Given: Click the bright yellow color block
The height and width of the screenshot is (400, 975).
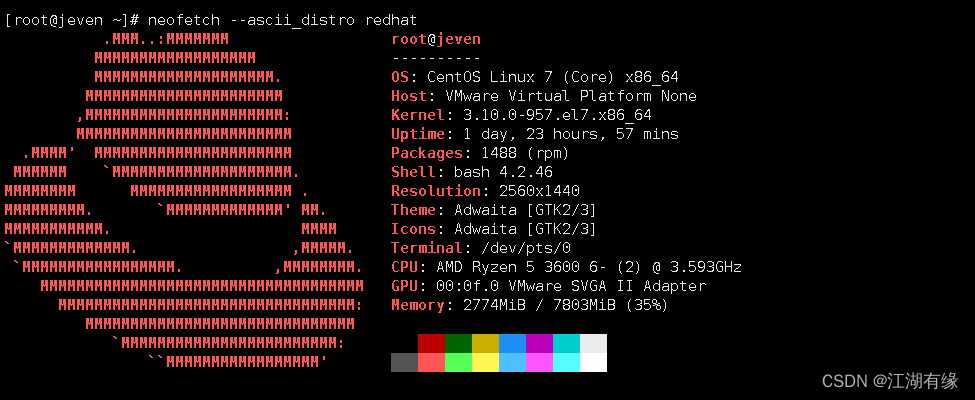Looking at the screenshot, I should [x=486, y=362].
